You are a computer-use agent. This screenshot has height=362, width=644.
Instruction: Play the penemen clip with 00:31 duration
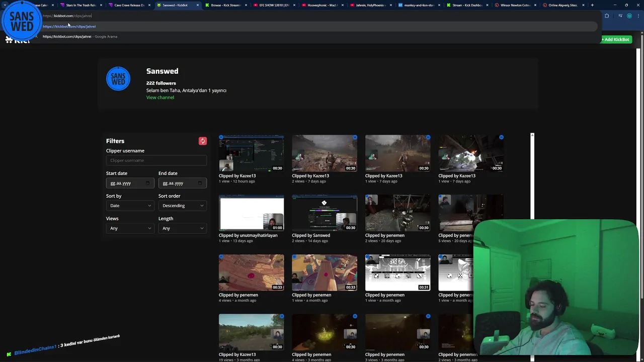(397, 273)
